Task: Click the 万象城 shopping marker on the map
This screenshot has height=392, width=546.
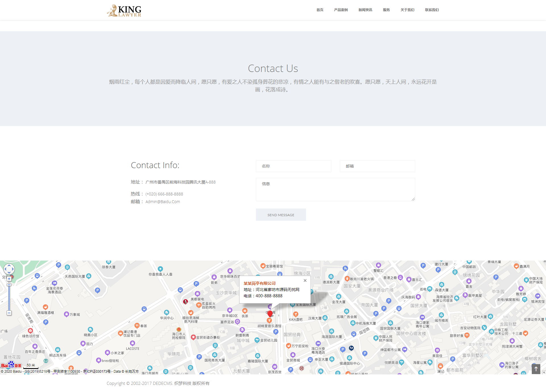Action: tap(67, 314)
